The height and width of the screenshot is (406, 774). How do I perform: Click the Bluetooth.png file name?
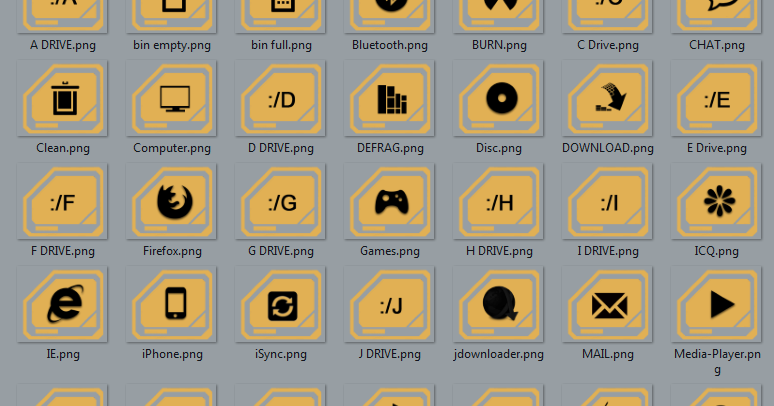390,45
